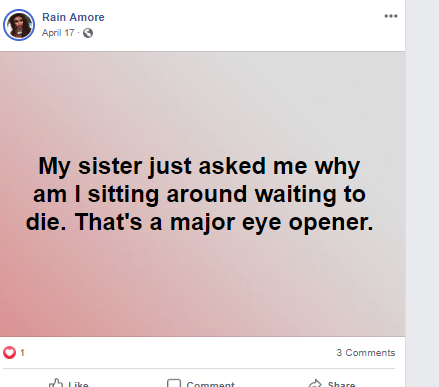Click the Rain Amore name link
This screenshot has width=439, height=387.
[73, 17]
